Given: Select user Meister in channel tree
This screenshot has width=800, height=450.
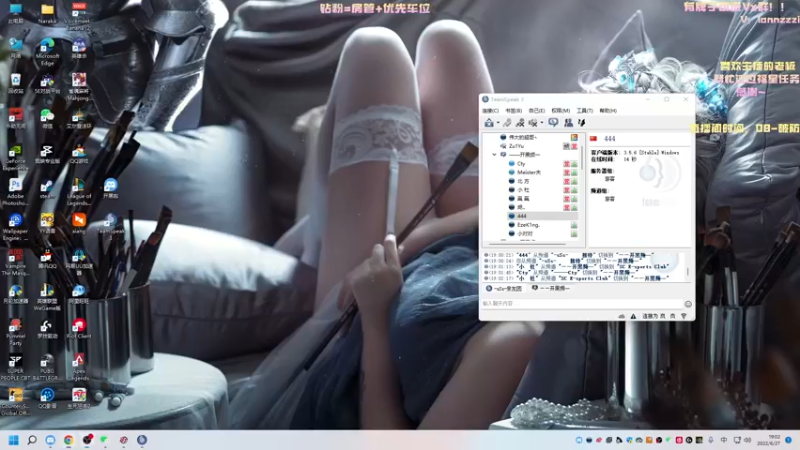Looking at the screenshot, I should [529, 172].
